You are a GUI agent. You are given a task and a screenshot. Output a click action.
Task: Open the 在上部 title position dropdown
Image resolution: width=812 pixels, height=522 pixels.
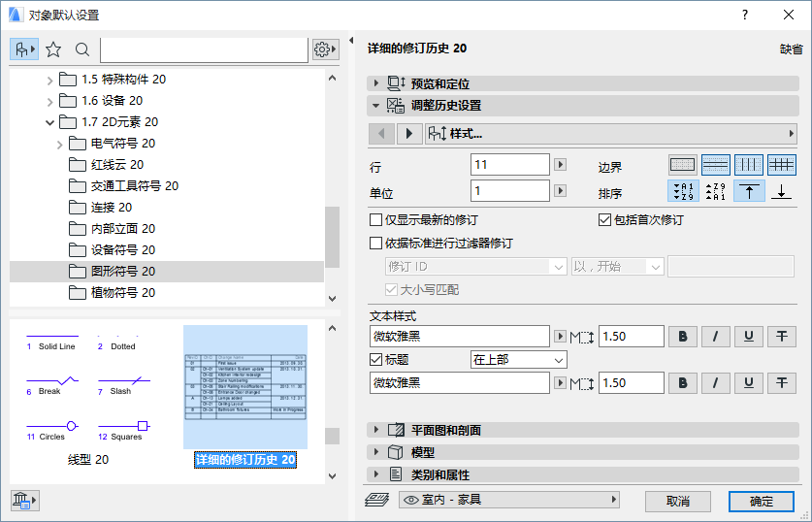tap(518, 359)
